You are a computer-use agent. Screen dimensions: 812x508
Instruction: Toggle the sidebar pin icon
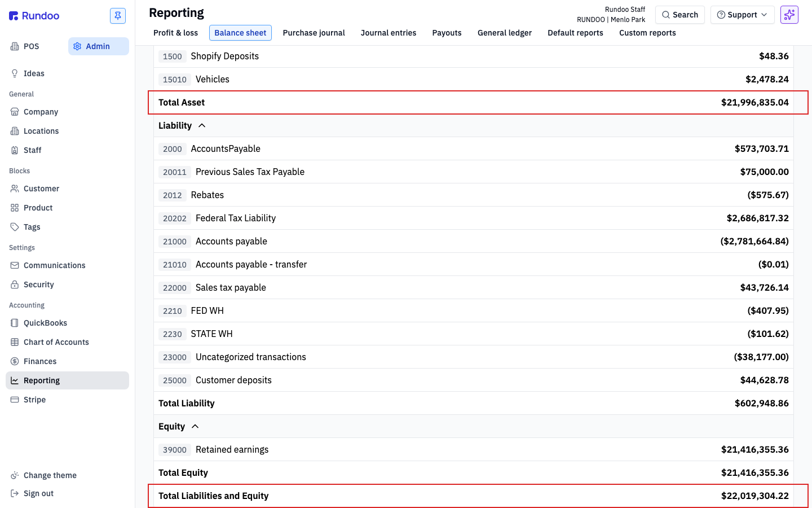pos(118,16)
